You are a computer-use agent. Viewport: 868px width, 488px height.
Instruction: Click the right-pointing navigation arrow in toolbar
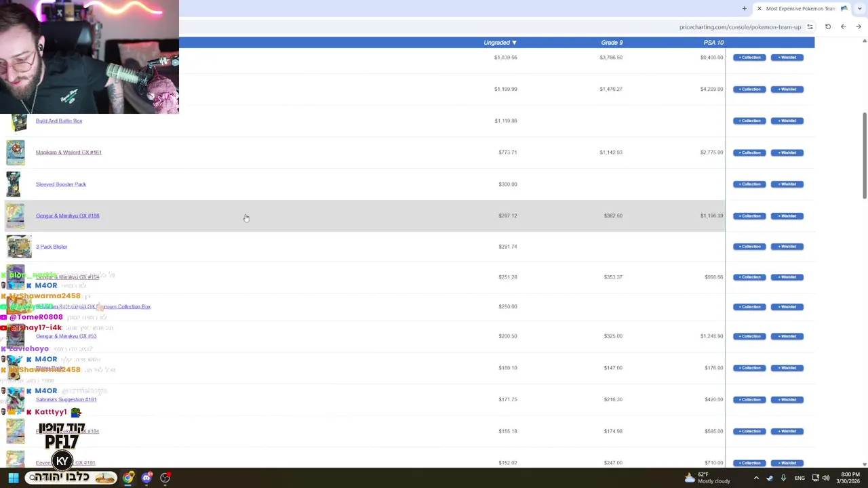(858, 27)
